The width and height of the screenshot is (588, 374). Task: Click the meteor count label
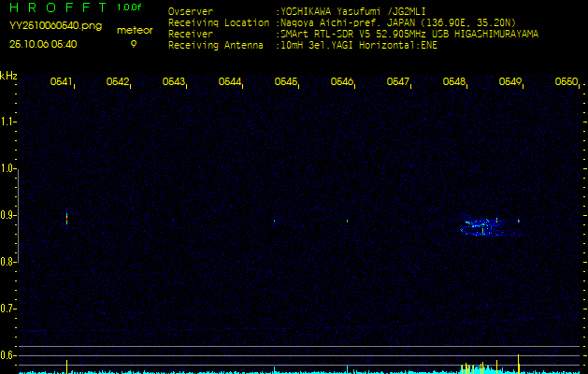(135, 31)
